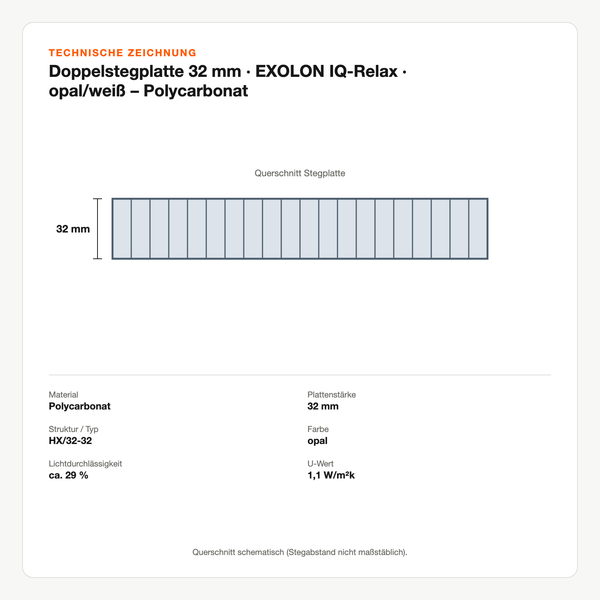This screenshot has width=600, height=600.
Task: Click the Plattenstärke label
Action: pos(331,395)
